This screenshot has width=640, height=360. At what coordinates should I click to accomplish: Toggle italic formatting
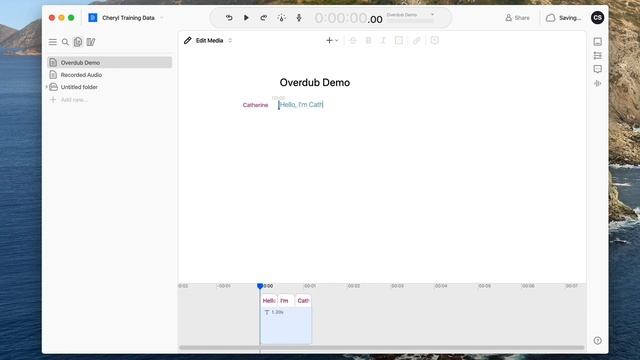click(383, 40)
